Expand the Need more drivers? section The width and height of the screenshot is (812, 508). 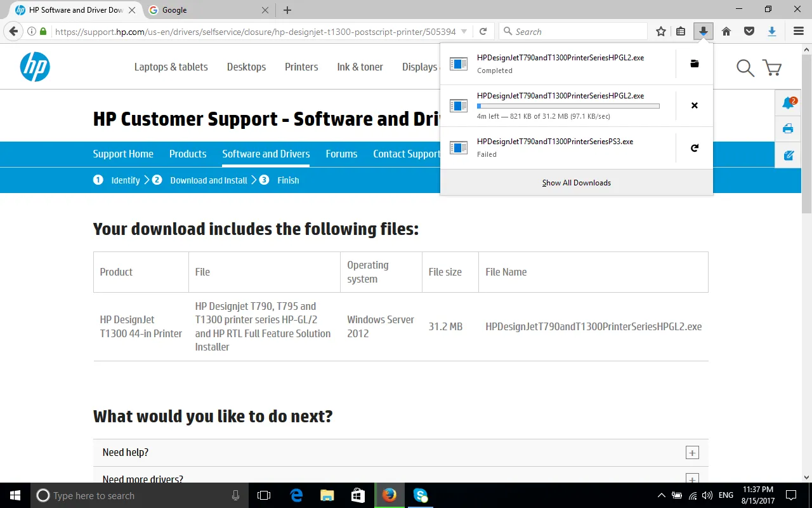click(401, 479)
